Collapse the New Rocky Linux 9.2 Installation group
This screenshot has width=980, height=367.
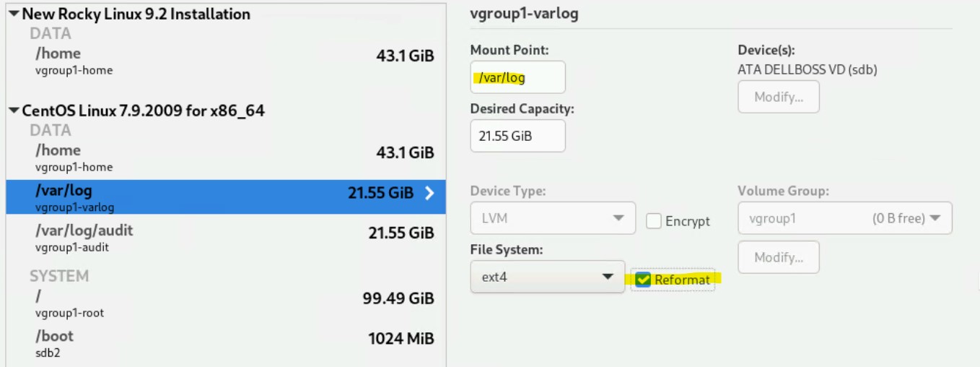[15, 14]
